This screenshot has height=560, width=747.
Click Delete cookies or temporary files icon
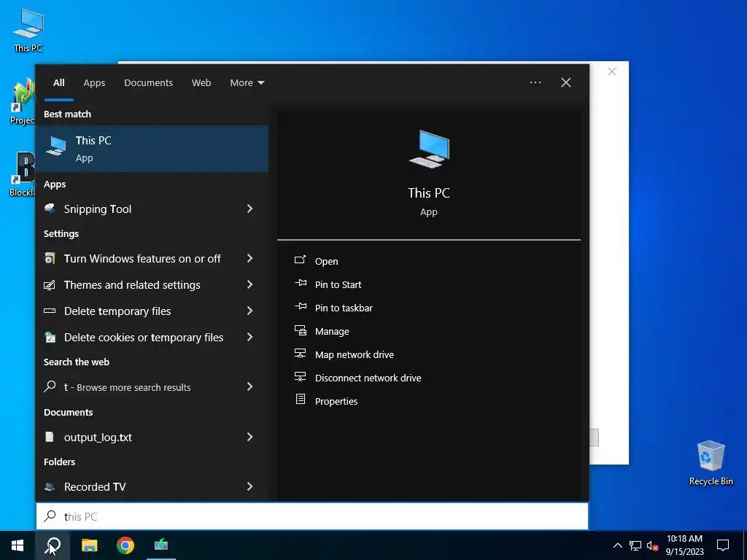click(x=50, y=337)
